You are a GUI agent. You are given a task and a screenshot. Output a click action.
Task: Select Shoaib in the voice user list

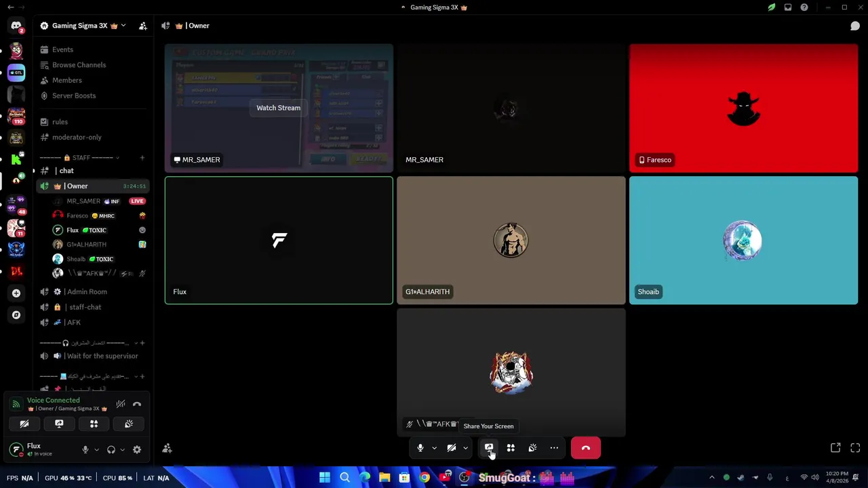point(99,259)
